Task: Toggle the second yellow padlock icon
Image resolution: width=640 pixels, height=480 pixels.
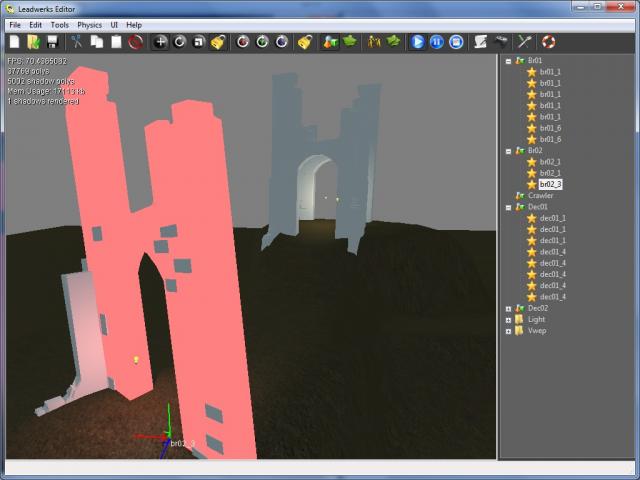Action: coord(306,42)
